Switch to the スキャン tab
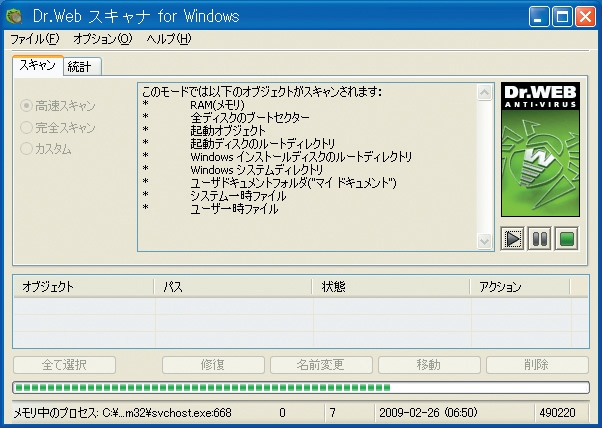 point(38,66)
